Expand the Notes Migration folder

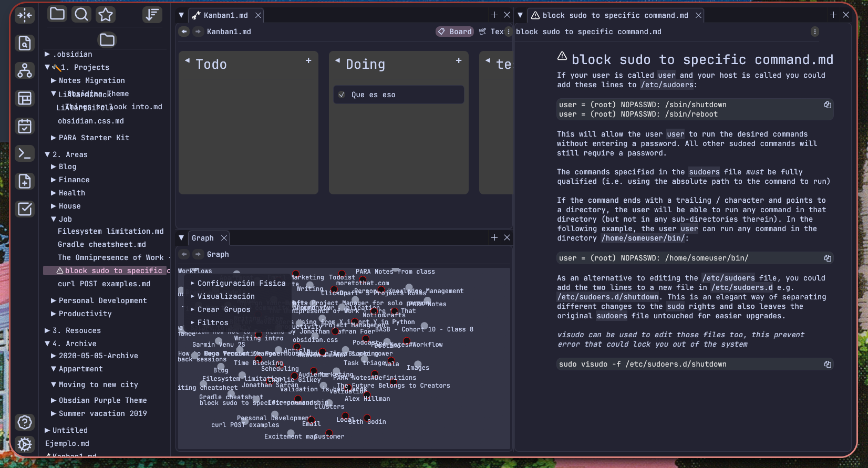tap(54, 80)
